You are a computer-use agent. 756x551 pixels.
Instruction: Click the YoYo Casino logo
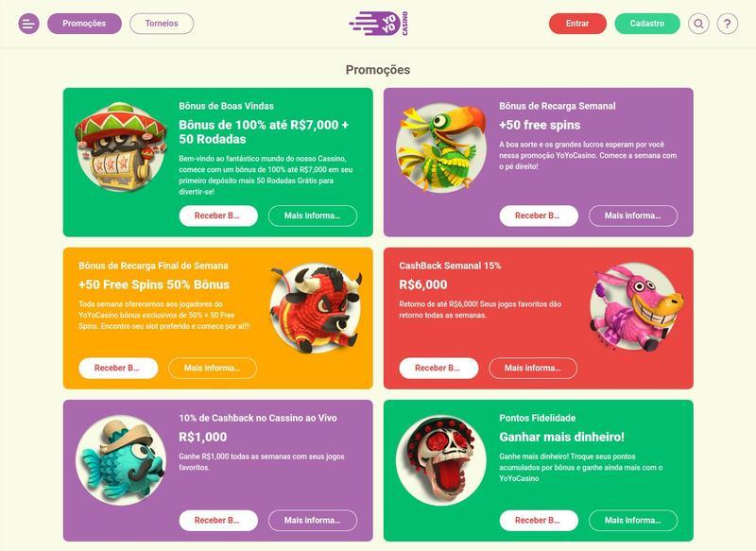click(379, 24)
